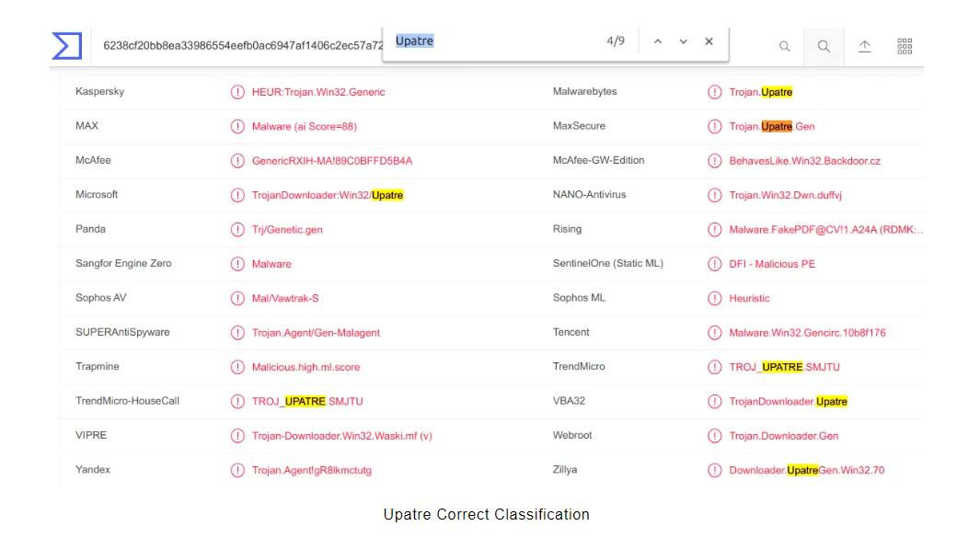Click the Kaspersky vendor name
The width and height of the screenshot is (980, 549).
tap(100, 91)
